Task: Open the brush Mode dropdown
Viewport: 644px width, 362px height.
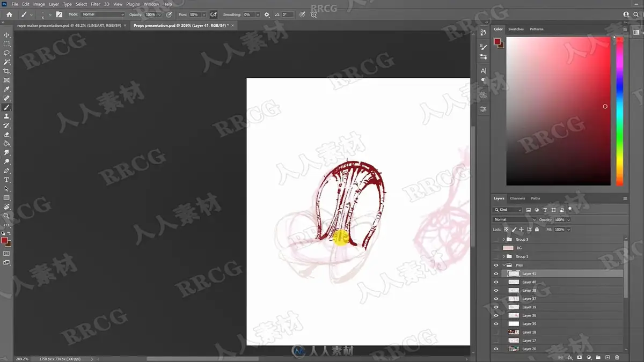Action: [103, 14]
